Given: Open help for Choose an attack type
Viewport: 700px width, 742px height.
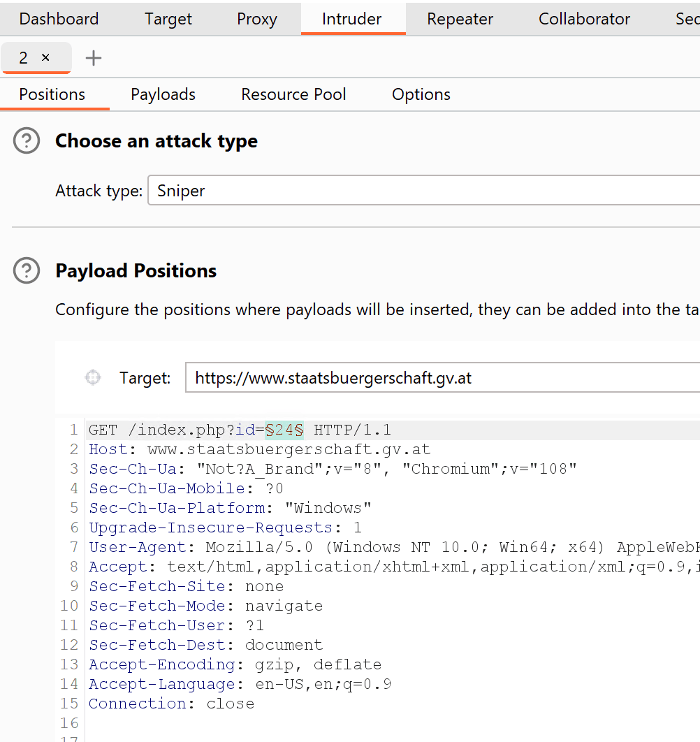Looking at the screenshot, I should coord(27,141).
